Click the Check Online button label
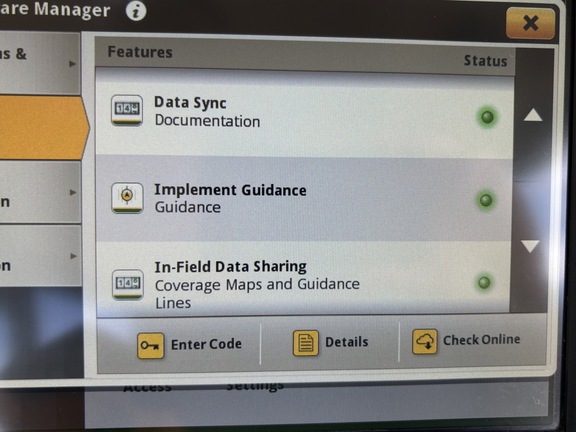 tap(482, 339)
